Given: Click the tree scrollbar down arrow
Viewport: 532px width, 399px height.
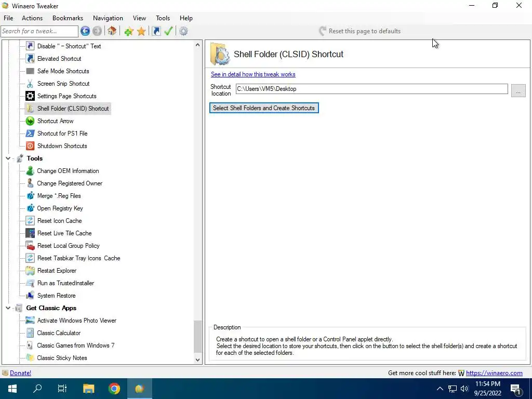Looking at the screenshot, I should click(197, 360).
